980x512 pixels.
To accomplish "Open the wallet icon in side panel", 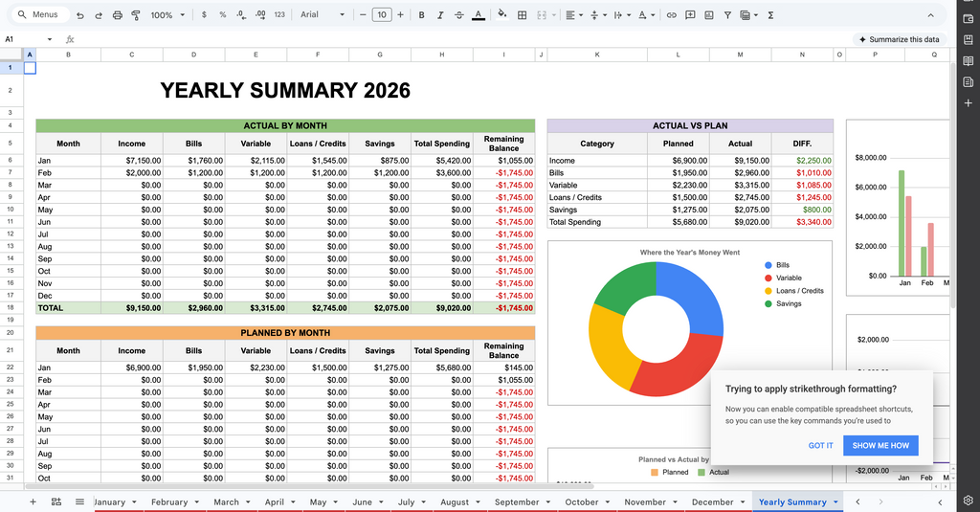I will pyautogui.click(x=969, y=19).
